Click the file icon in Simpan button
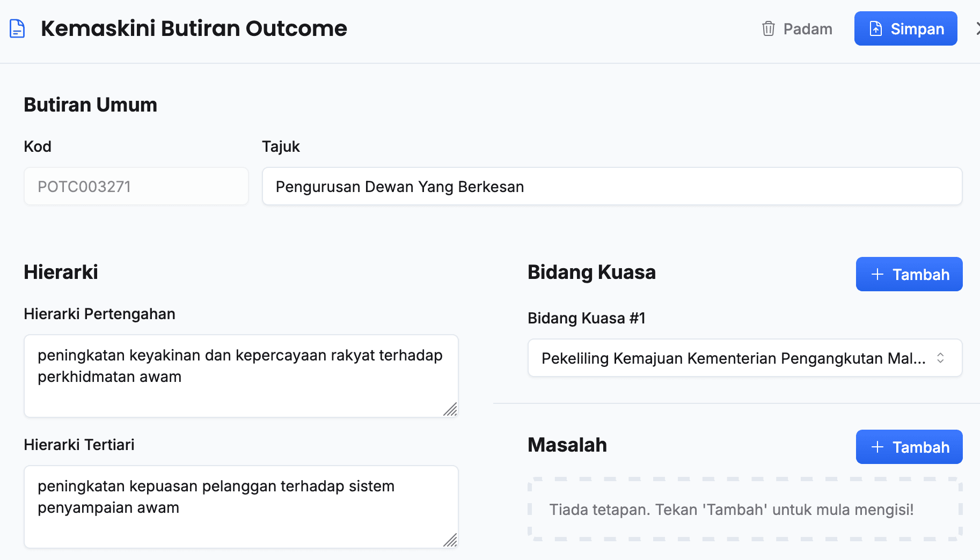The width and height of the screenshot is (980, 560). 875,28
